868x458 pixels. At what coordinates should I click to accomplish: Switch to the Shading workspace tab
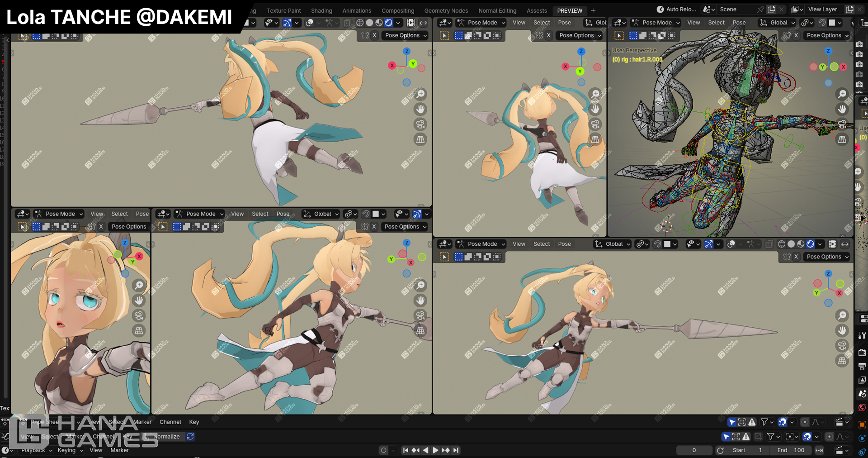pyautogui.click(x=321, y=10)
